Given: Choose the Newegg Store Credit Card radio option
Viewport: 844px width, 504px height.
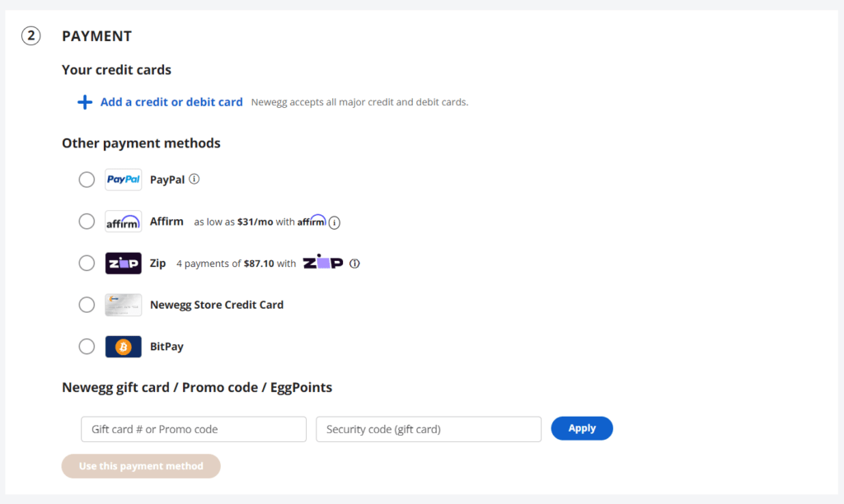Looking at the screenshot, I should pyautogui.click(x=87, y=305).
